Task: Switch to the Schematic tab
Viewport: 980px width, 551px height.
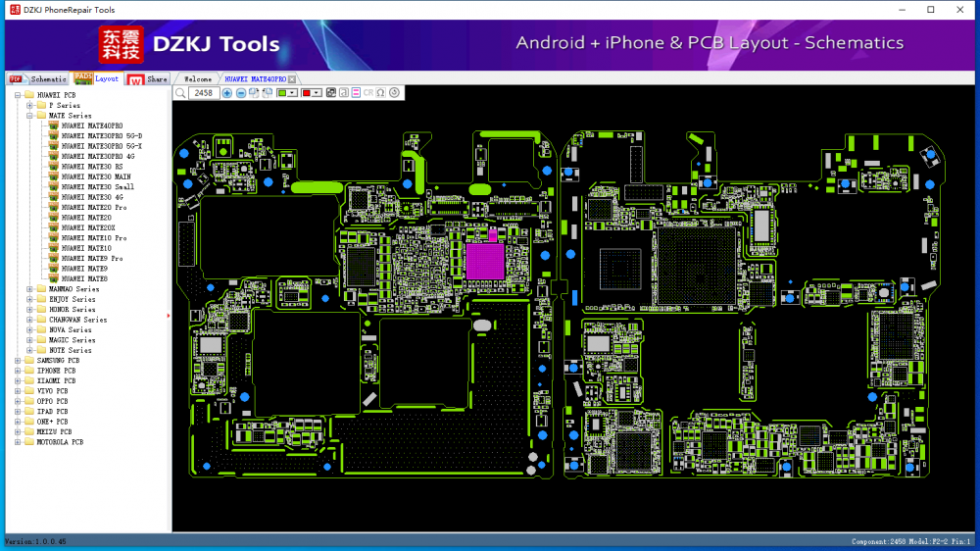Action: (x=38, y=78)
